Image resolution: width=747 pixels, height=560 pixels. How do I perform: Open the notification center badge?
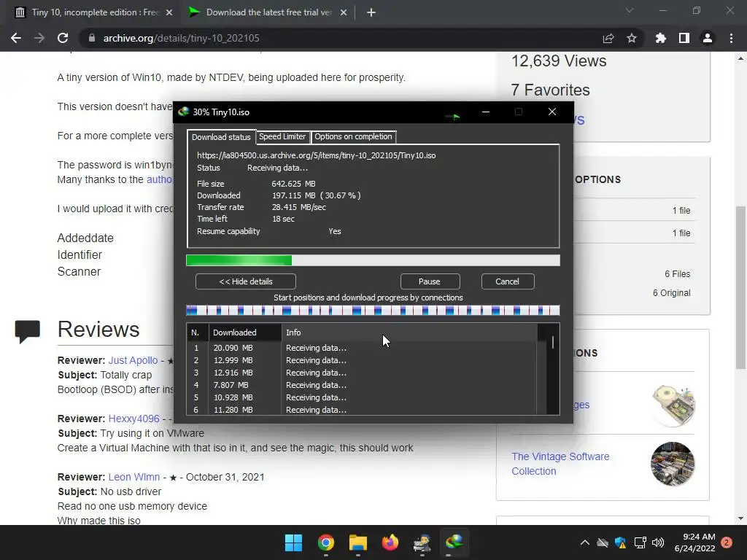[x=727, y=542]
